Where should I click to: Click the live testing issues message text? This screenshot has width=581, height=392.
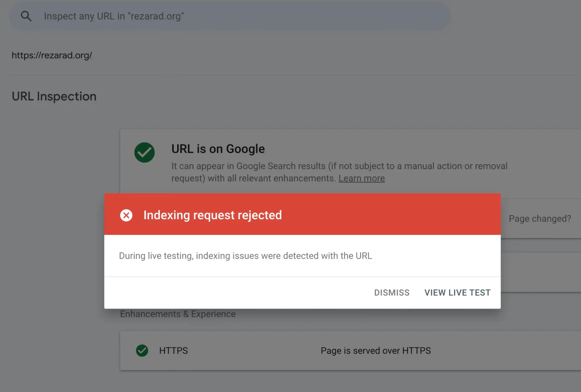[245, 256]
